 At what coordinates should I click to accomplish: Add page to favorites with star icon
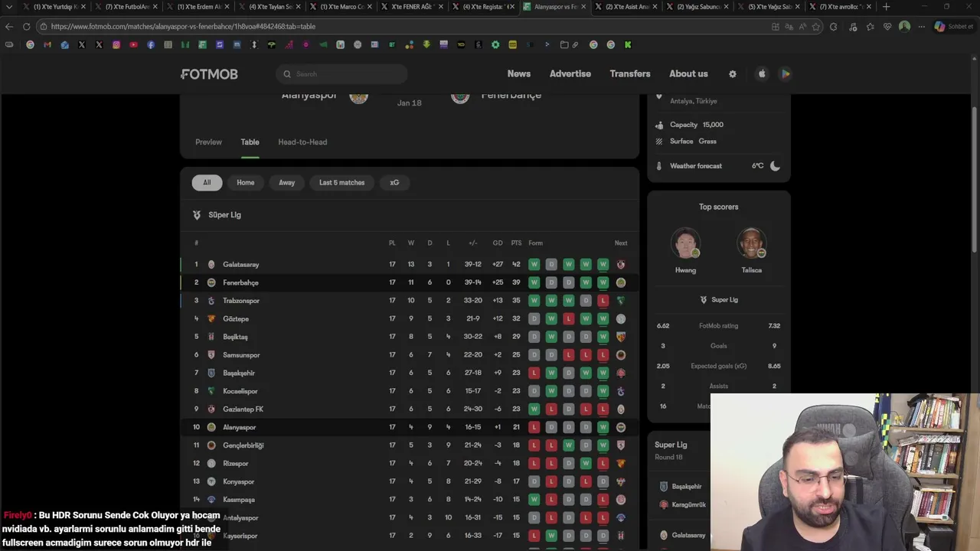point(816,27)
